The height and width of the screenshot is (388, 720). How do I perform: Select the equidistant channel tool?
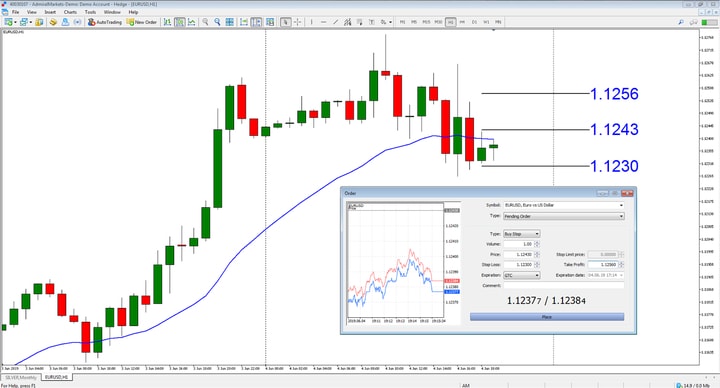pos(348,22)
